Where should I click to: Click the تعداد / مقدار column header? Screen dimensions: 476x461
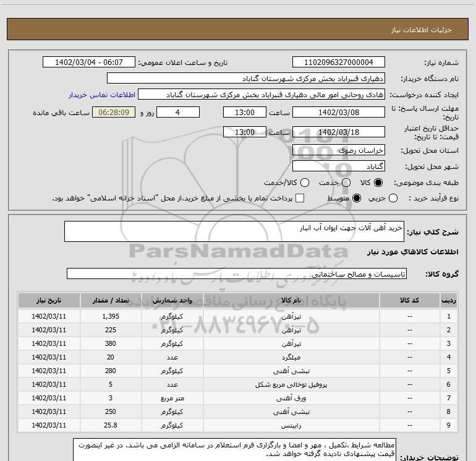tap(111, 300)
